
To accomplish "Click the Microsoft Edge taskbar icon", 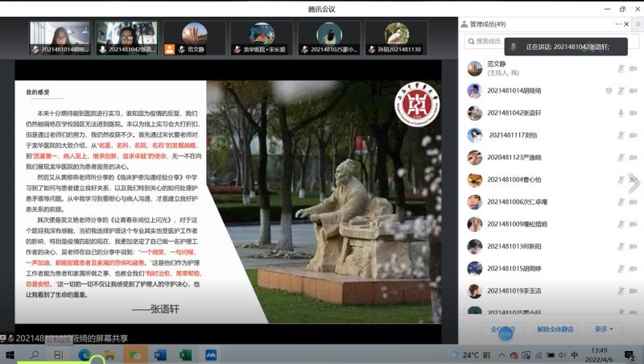I will coord(84,354).
